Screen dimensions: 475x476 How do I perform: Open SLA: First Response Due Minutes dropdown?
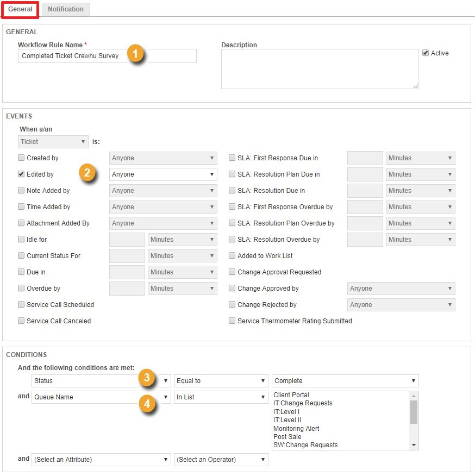tap(421, 158)
